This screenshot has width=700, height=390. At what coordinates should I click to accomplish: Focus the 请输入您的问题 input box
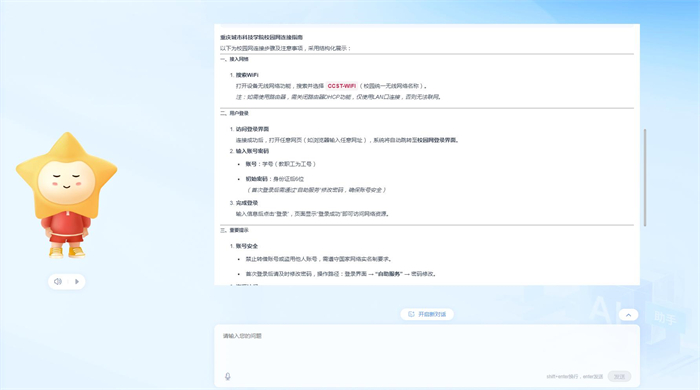pos(427,348)
